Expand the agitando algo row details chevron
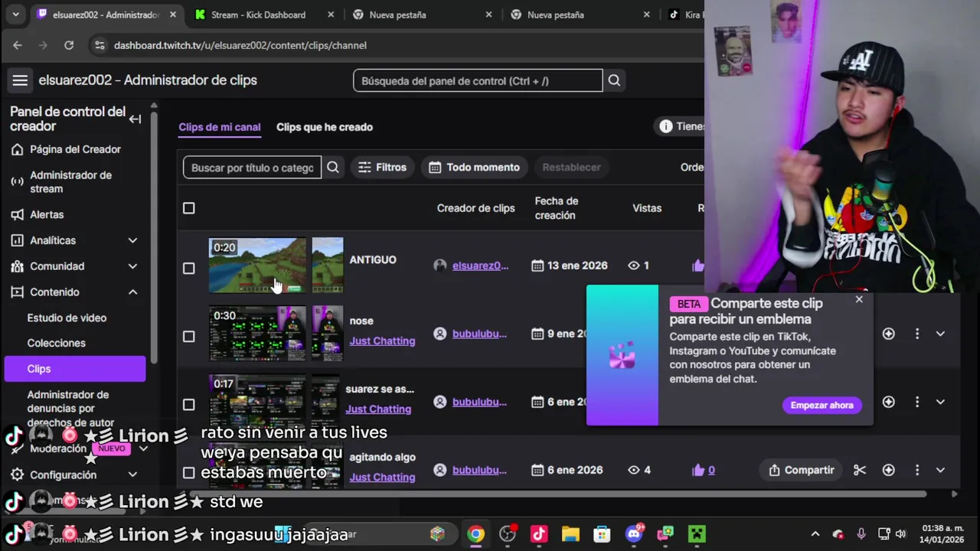 (940, 470)
